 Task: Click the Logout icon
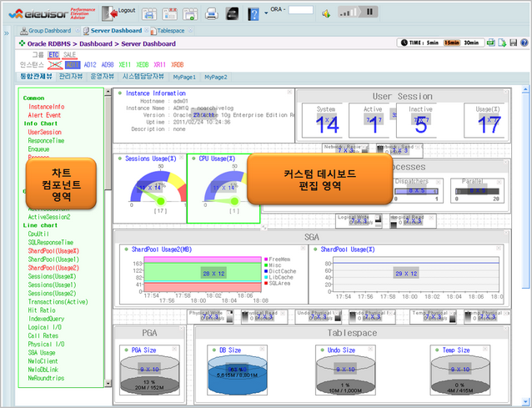(x=110, y=13)
